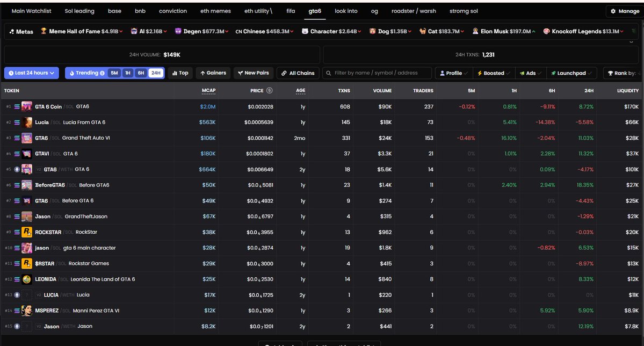Click the Top button
Image resolution: width=644 pixels, height=346 pixels.
click(180, 73)
